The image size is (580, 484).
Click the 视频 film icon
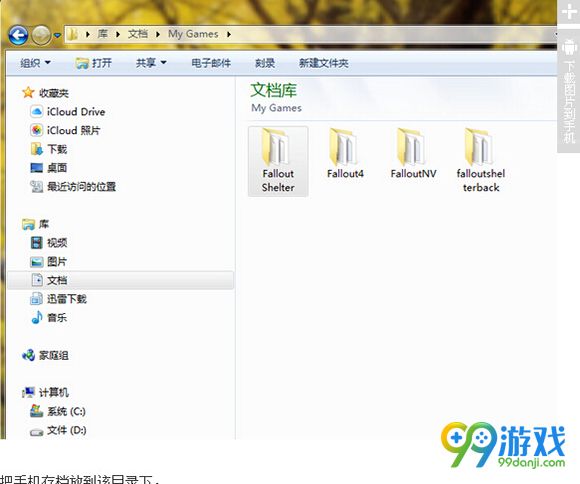click(37, 243)
